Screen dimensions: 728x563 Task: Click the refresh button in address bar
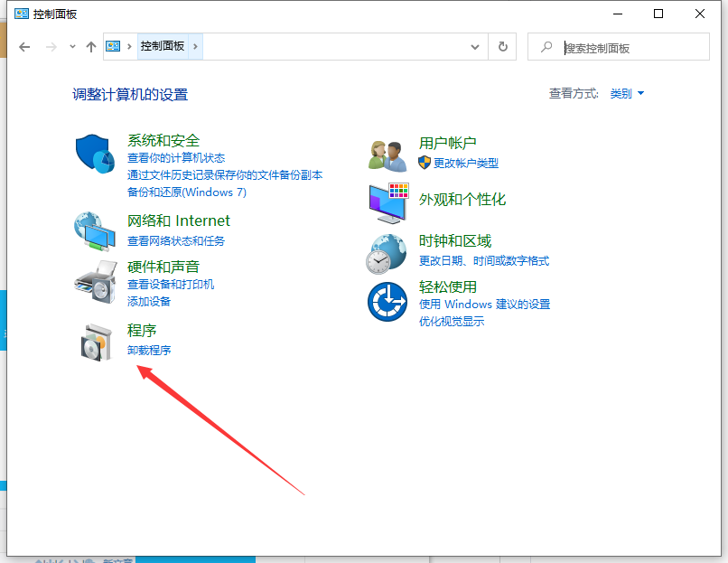click(502, 47)
